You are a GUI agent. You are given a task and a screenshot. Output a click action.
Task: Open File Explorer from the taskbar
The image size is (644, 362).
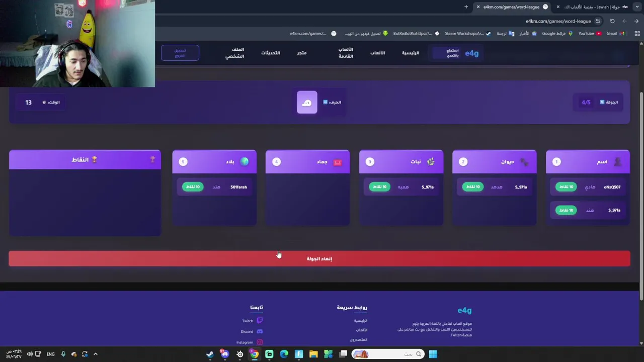[313, 354]
